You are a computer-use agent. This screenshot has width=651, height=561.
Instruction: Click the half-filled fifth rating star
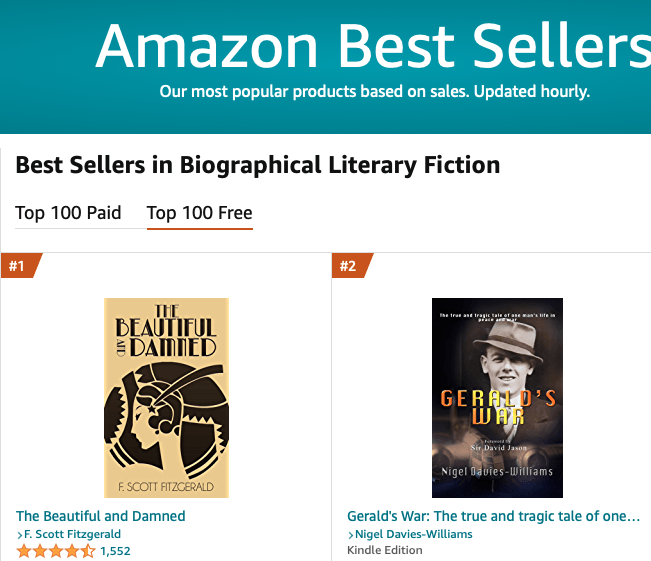click(x=88, y=551)
